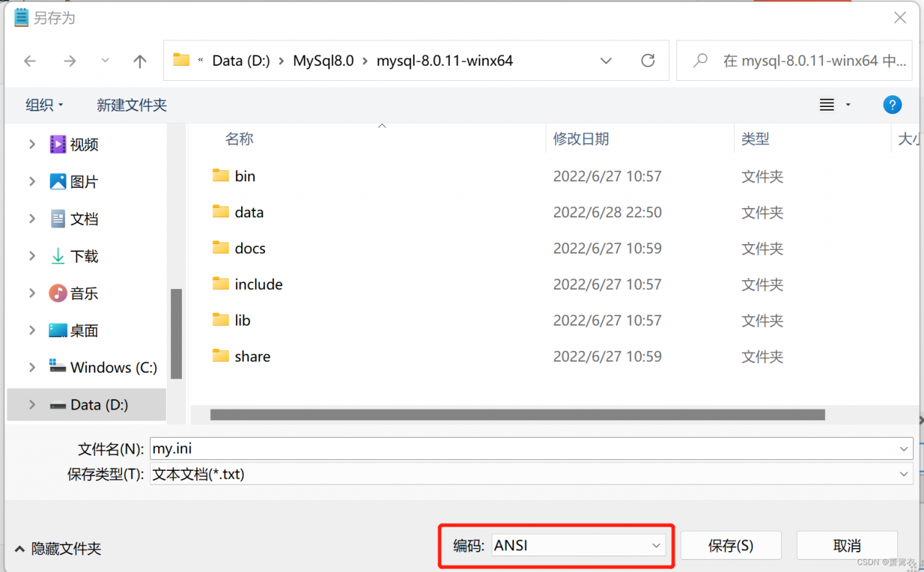Click the 保存(S) button
The image size is (924, 572).
pos(731,546)
